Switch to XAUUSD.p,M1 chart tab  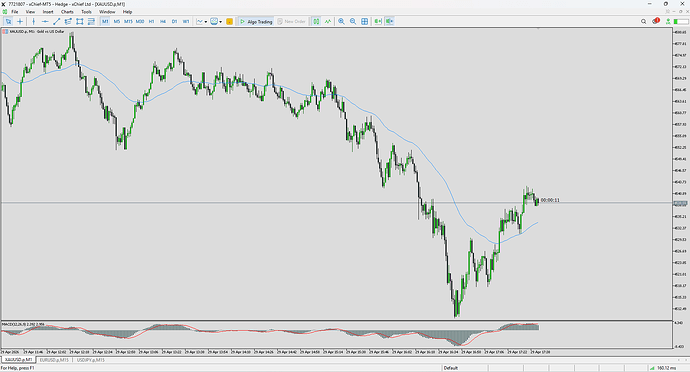18,360
